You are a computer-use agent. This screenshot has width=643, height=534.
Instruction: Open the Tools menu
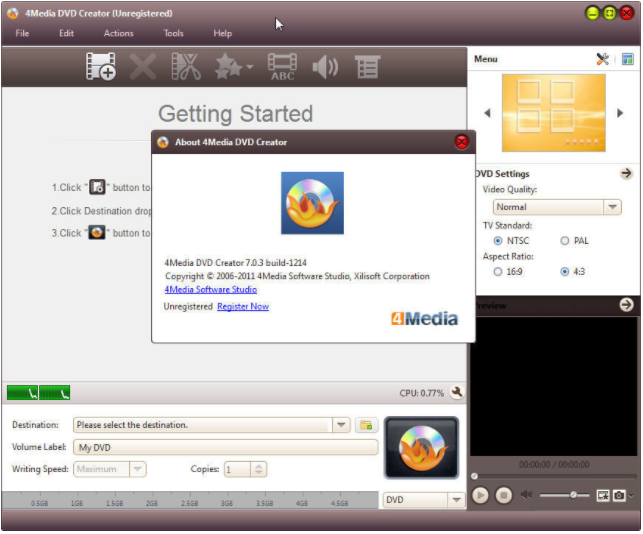coord(173,33)
